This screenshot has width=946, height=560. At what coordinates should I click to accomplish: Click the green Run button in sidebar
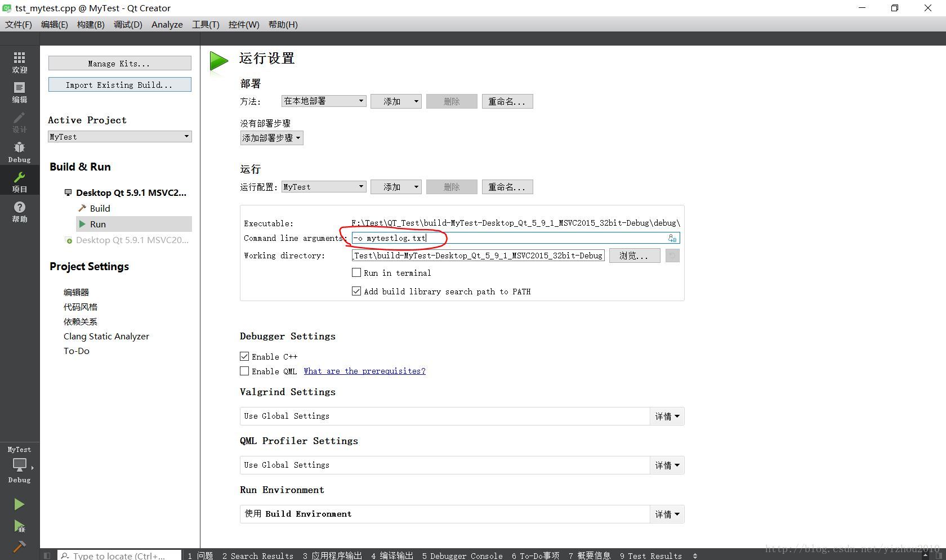click(x=19, y=504)
